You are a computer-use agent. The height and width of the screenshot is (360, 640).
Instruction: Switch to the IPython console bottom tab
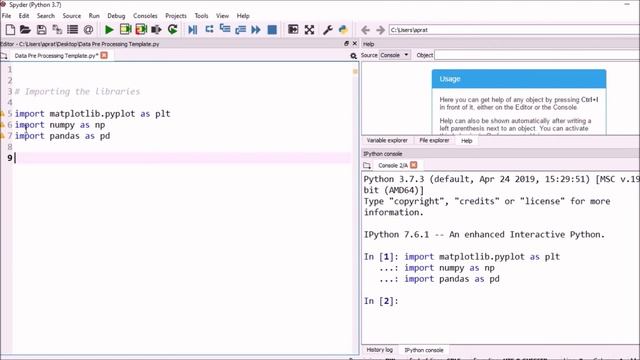(x=424, y=350)
